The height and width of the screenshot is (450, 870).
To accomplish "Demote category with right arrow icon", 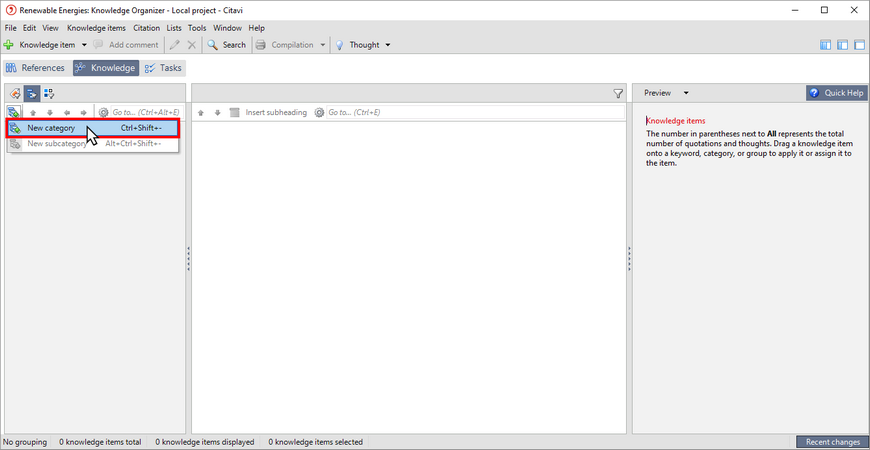I will point(83,113).
